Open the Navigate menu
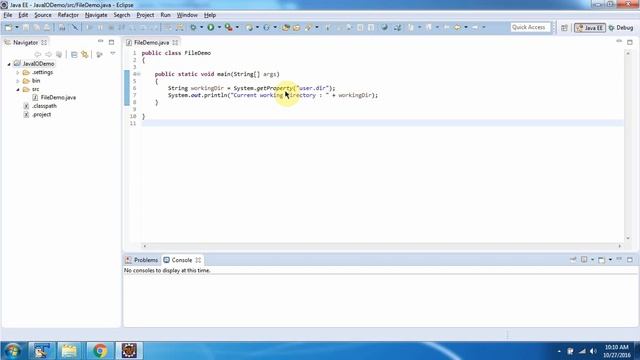Viewport: 640px width, 360px height. (x=96, y=15)
